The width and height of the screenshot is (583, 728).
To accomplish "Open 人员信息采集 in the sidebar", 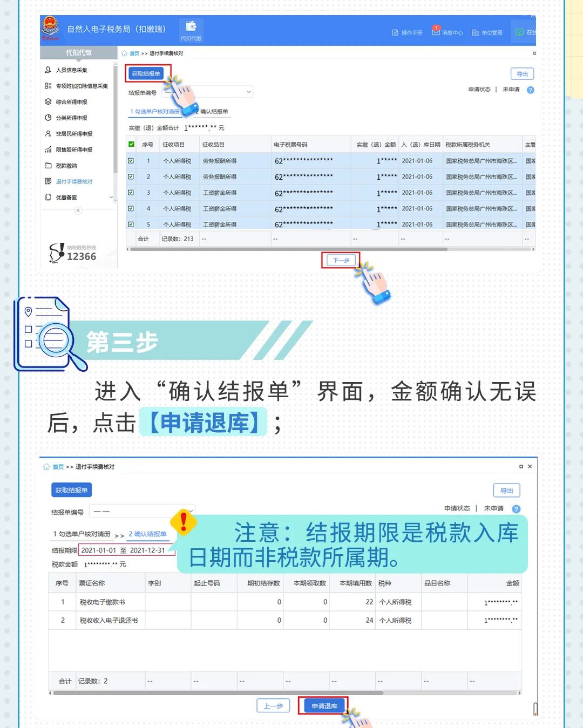I will [x=71, y=70].
